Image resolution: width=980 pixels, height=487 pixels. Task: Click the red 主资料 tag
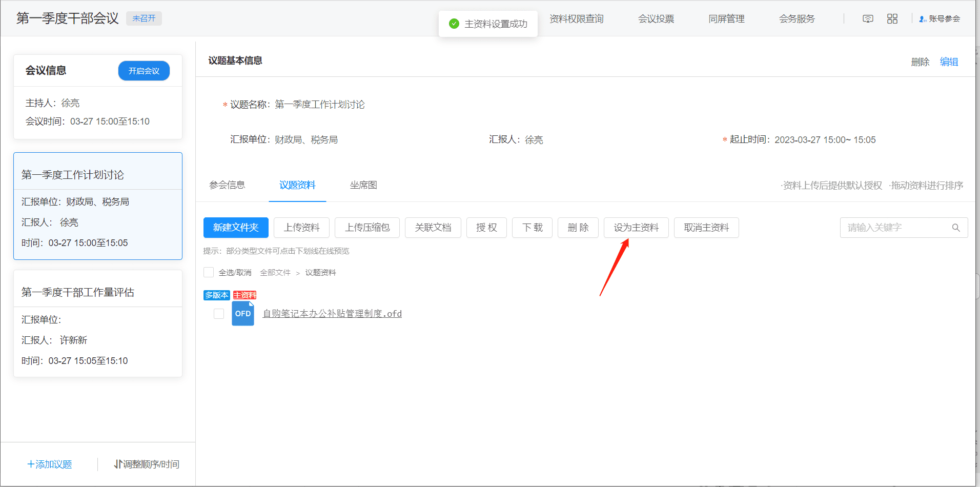tap(245, 295)
